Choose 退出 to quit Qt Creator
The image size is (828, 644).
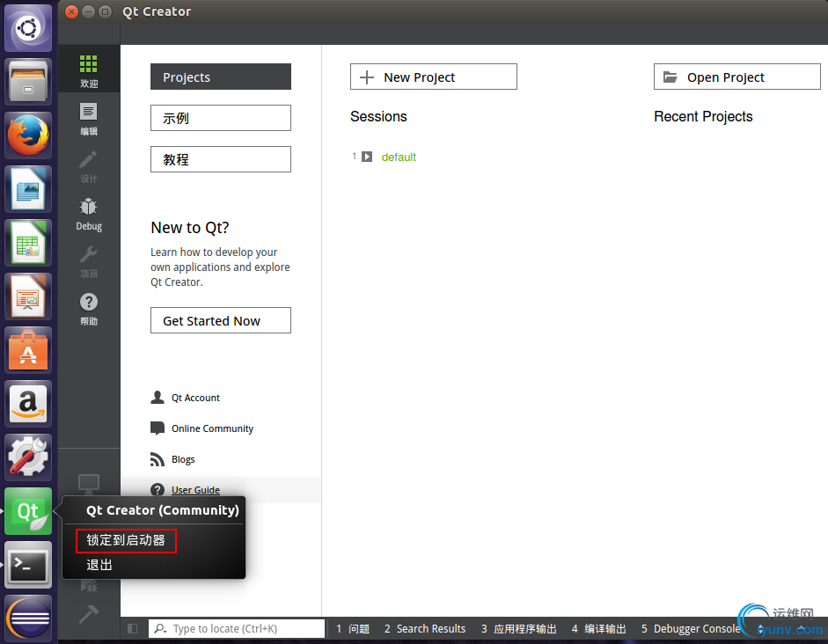pos(99,565)
